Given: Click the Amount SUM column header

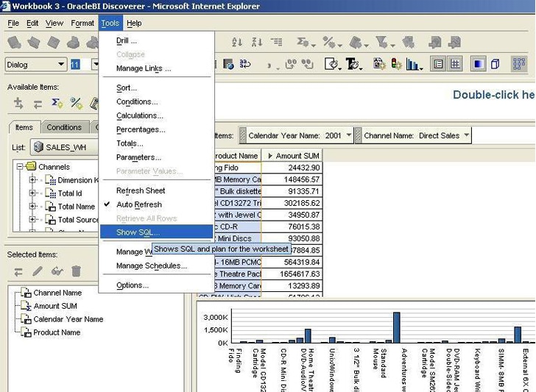Looking at the screenshot, I should (x=292, y=156).
